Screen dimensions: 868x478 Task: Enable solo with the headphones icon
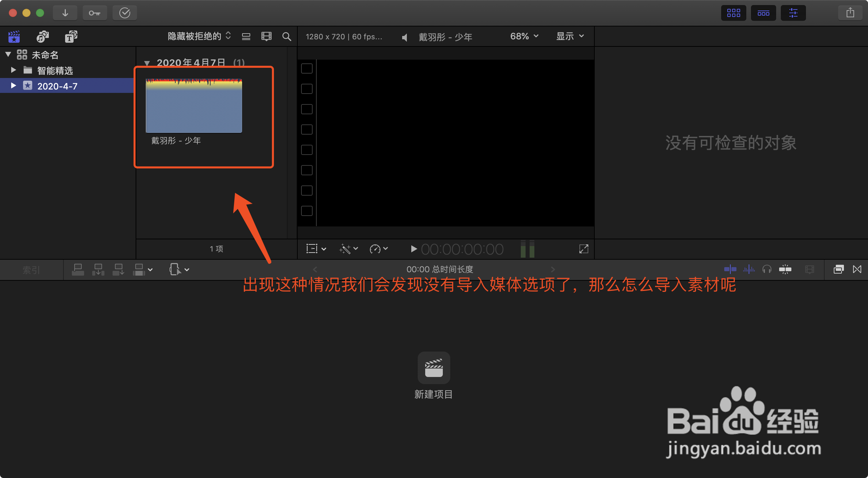pos(767,269)
